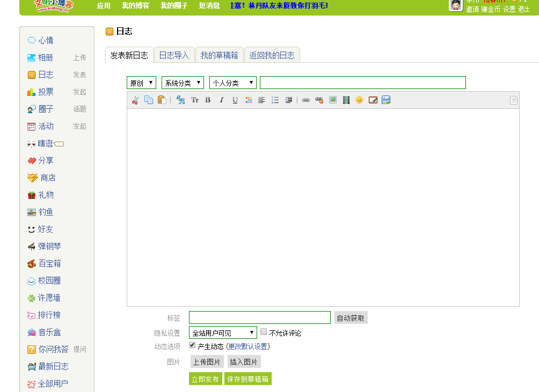Select the Cut tool in the editor toolbar
The height and width of the screenshot is (392, 539).
134,100
